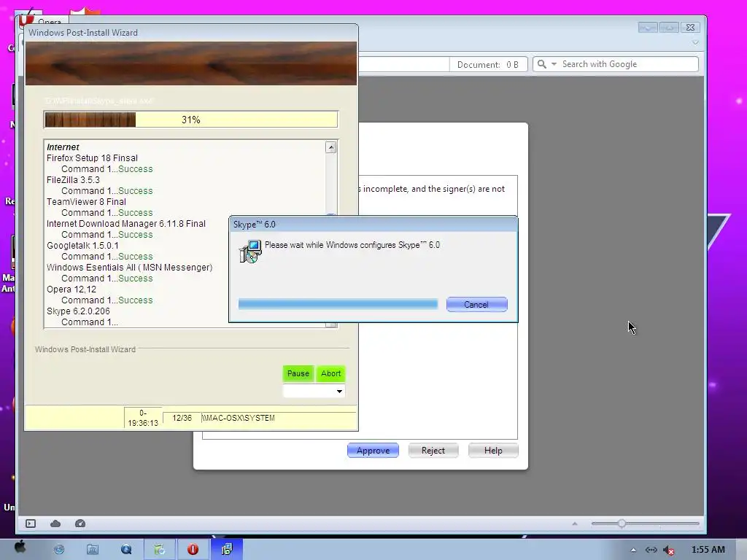Open Help in Opera certificate dialog
Image resolution: width=747 pixels, height=560 pixels.
[x=493, y=451]
